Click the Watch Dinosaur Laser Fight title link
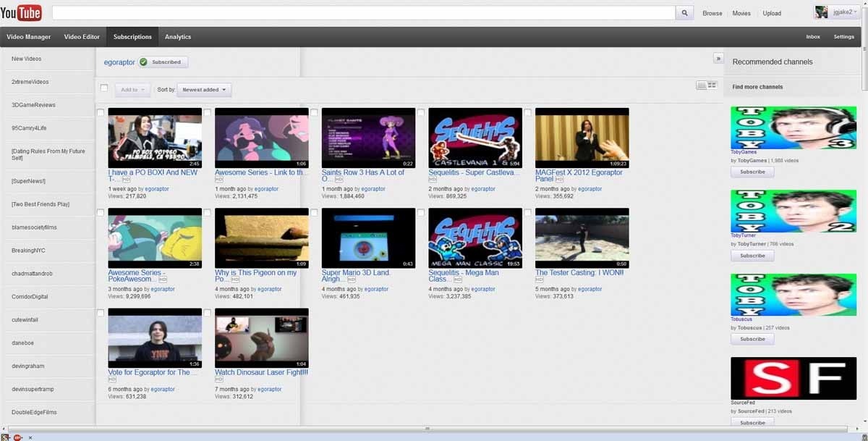 [x=261, y=373]
